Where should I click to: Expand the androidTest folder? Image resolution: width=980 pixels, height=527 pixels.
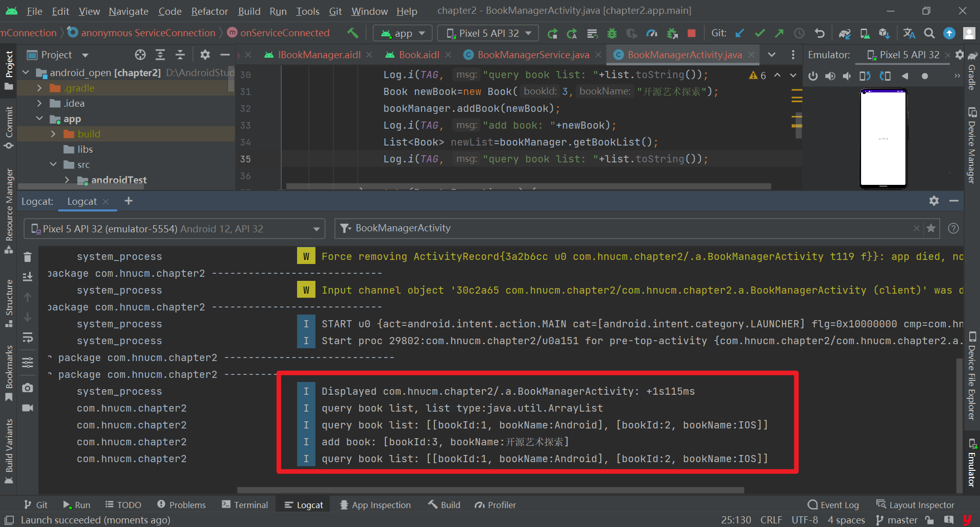coord(67,180)
